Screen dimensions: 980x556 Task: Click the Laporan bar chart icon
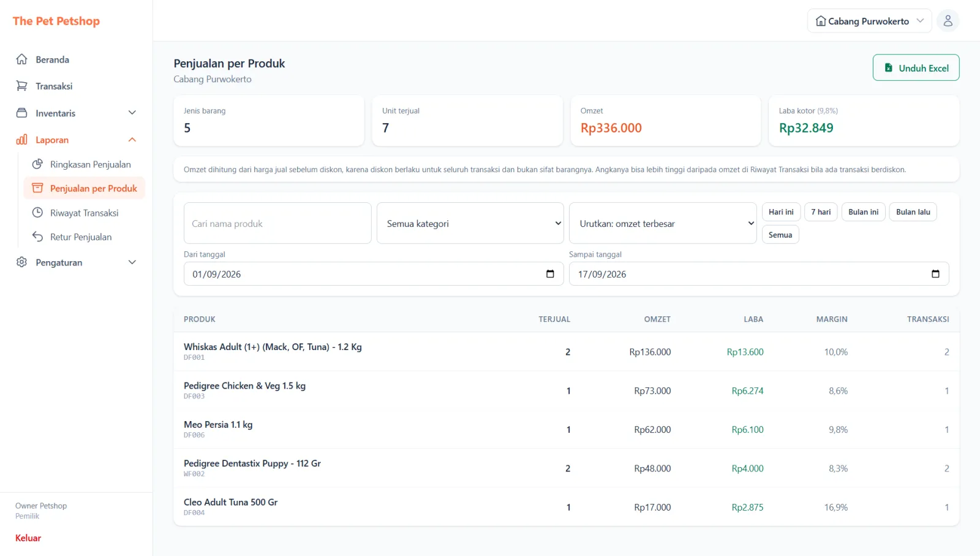pyautogui.click(x=21, y=140)
